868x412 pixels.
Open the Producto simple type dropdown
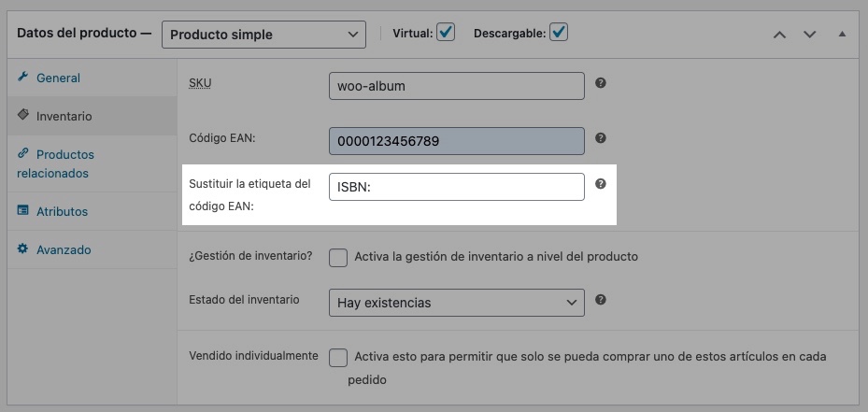coord(263,35)
